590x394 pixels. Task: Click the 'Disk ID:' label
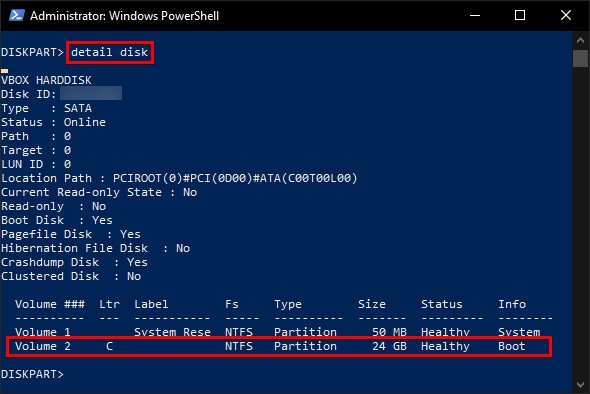(29, 94)
